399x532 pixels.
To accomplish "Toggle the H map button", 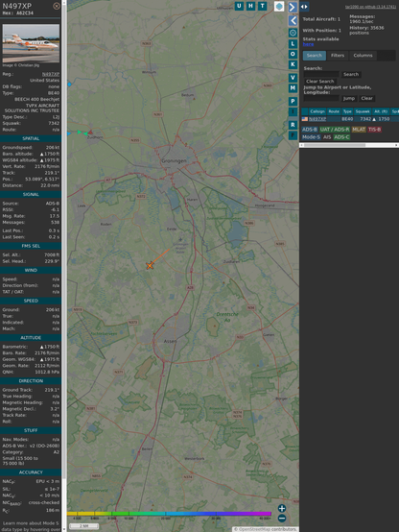I will point(250,6).
